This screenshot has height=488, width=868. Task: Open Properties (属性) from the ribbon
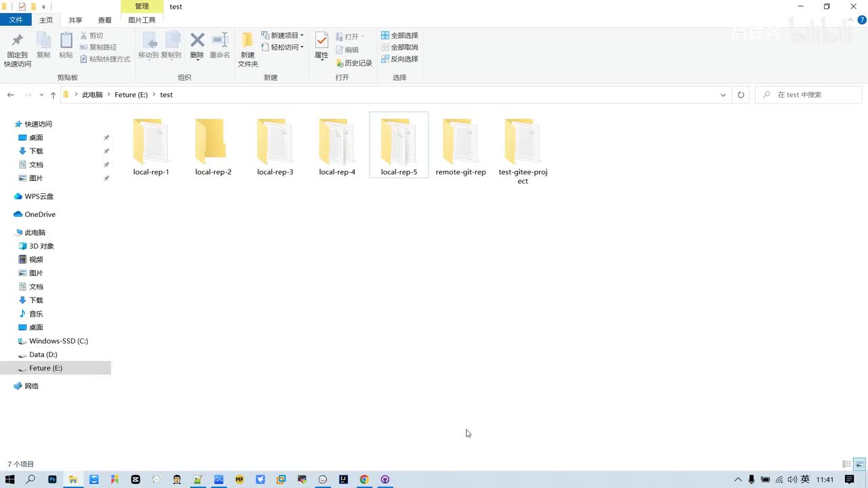pos(321,45)
